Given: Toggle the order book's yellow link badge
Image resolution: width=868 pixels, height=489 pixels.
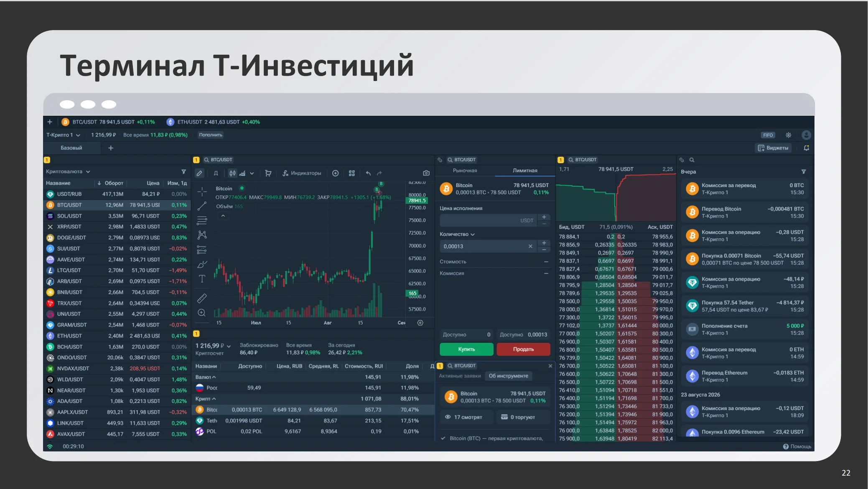Looking at the screenshot, I should (561, 160).
